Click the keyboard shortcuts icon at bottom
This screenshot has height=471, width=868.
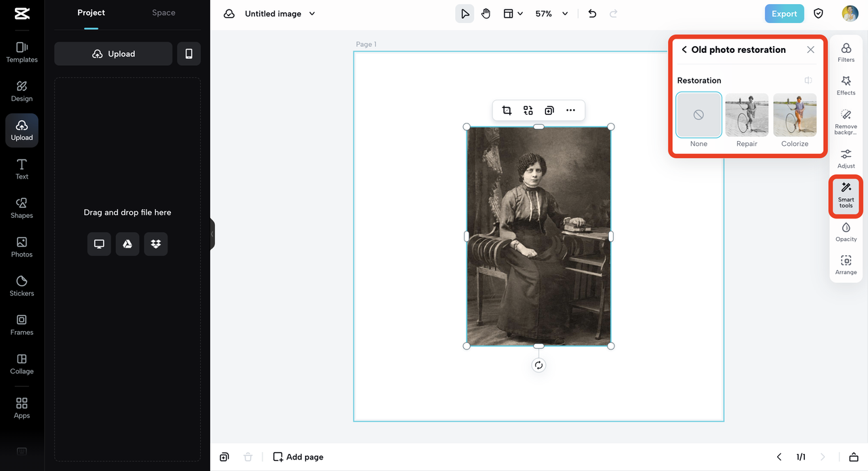tap(22, 451)
